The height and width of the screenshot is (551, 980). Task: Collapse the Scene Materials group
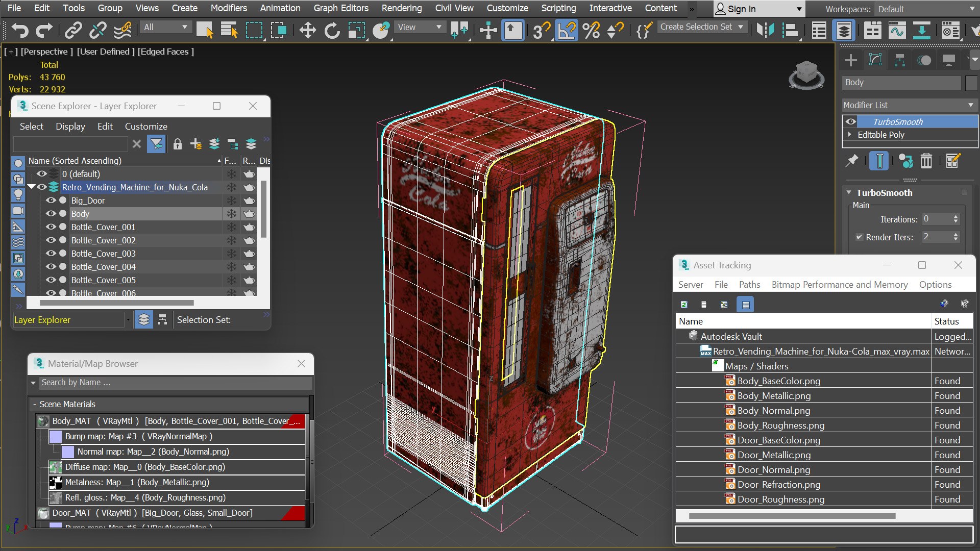point(34,404)
